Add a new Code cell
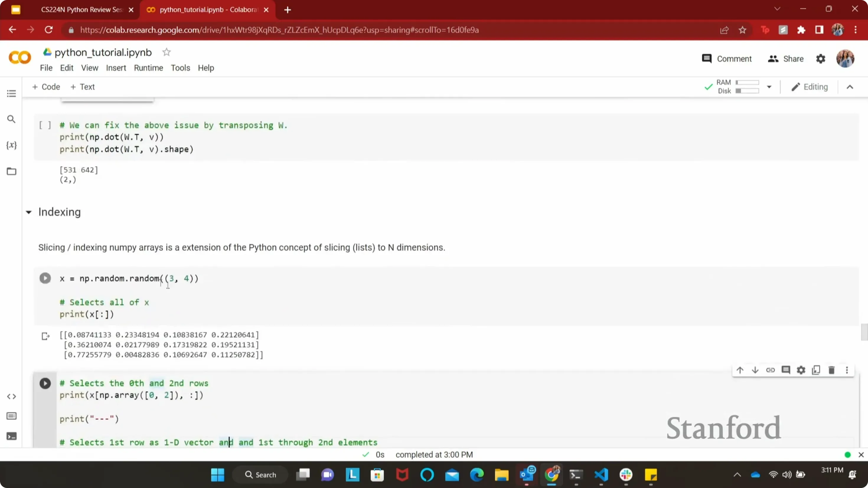The height and width of the screenshot is (488, 868). click(46, 87)
